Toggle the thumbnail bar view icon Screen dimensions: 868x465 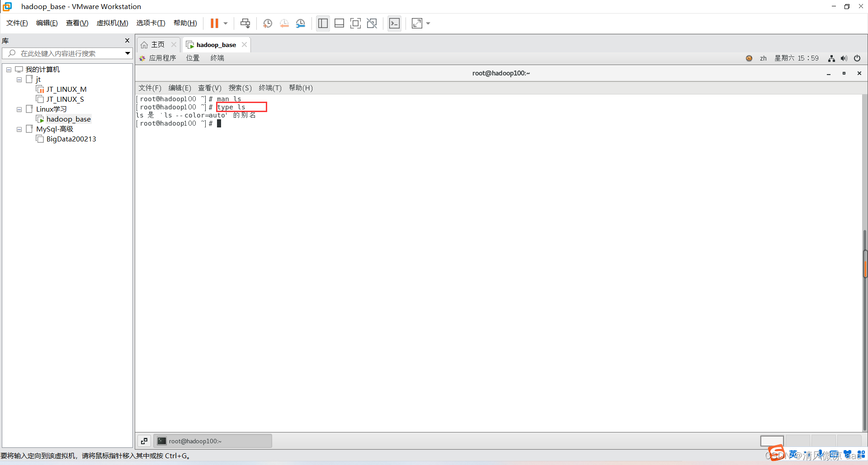(x=339, y=23)
